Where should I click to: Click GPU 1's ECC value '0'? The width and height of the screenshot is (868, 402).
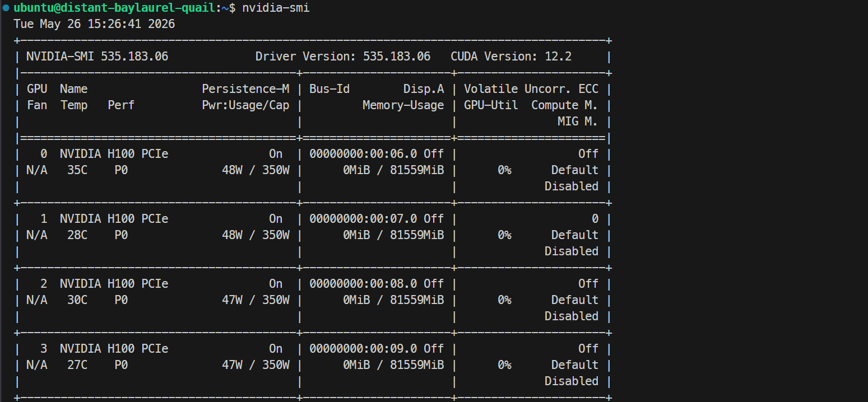(x=595, y=219)
